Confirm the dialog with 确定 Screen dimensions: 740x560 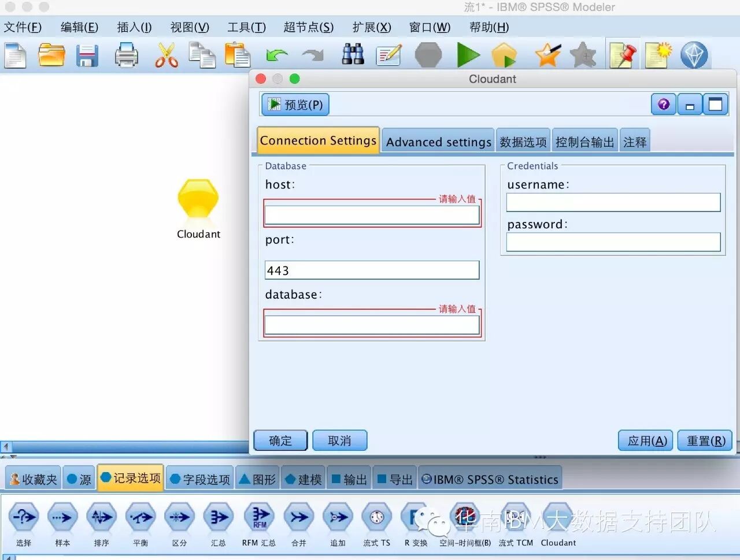click(281, 440)
